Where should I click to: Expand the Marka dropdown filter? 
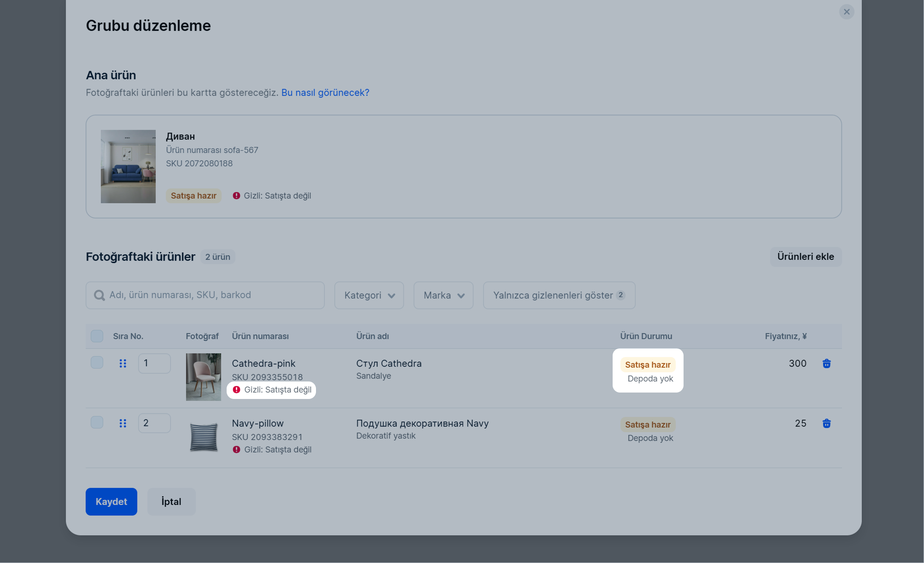pyautogui.click(x=443, y=295)
